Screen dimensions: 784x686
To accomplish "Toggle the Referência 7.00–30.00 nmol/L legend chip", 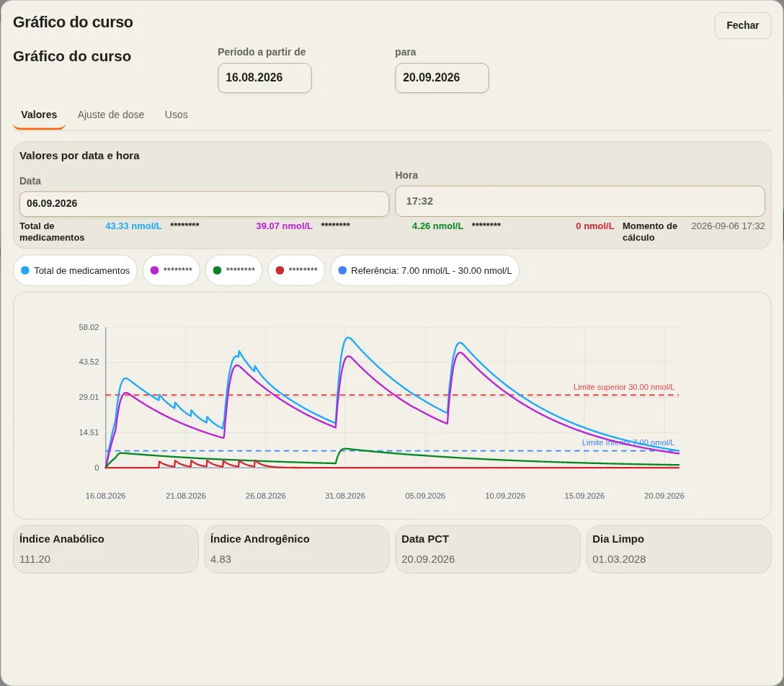I will [425, 270].
